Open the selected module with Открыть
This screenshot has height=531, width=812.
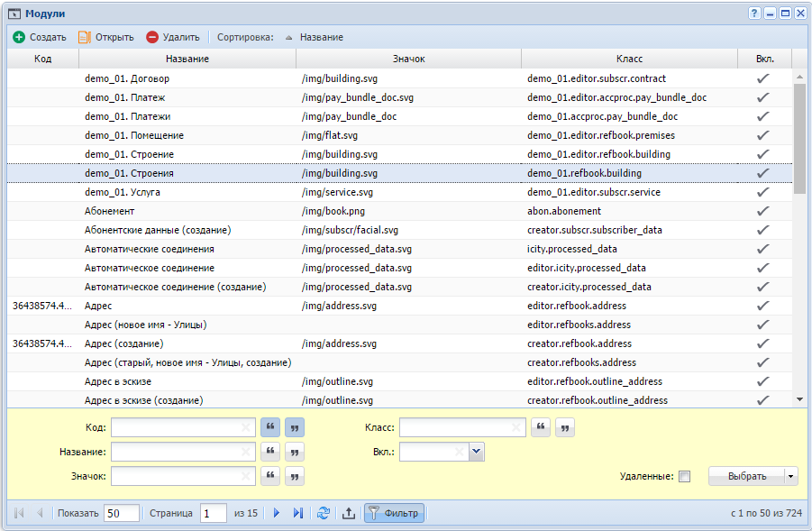point(106,37)
